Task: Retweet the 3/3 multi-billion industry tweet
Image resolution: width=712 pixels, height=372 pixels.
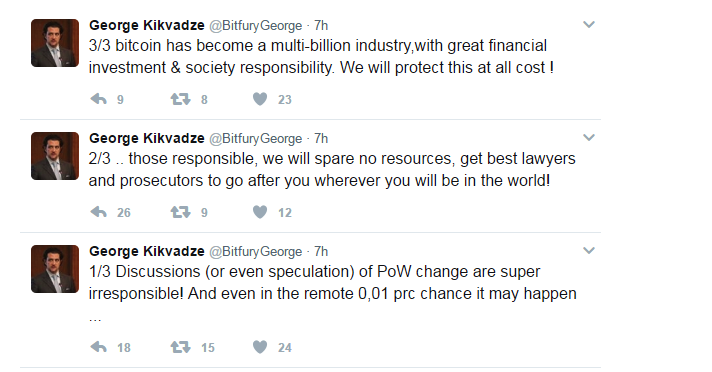Action: [x=180, y=99]
